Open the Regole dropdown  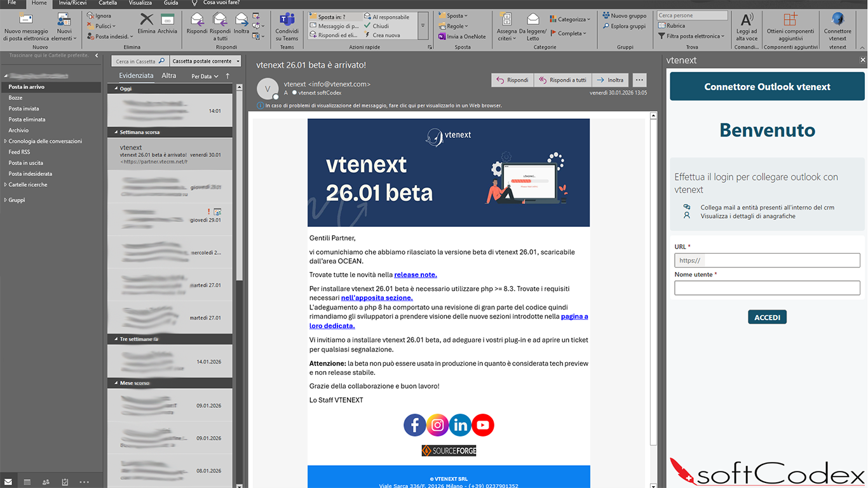pyautogui.click(x=453, y=26)
